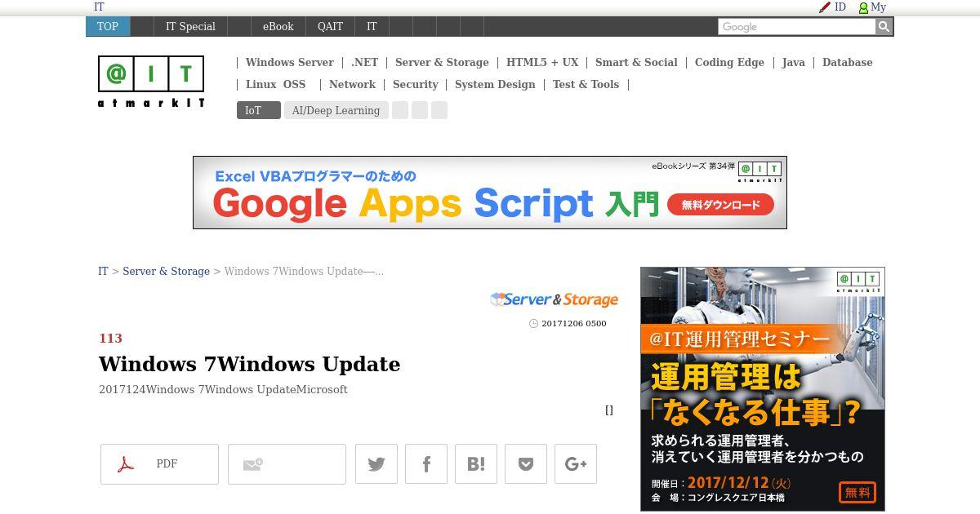This screenshot has width=980, height=514.
Task: Go to .NET category
Action: tap(364, 62)
